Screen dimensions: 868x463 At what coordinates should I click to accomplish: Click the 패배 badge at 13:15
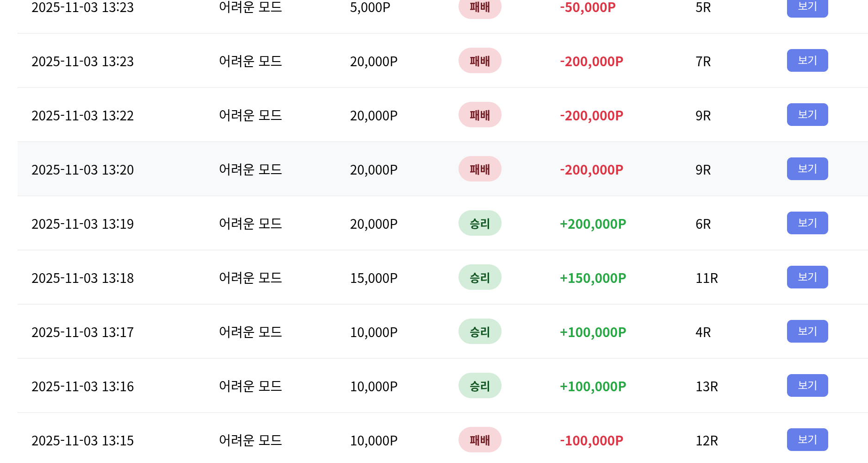click(480, 440)
